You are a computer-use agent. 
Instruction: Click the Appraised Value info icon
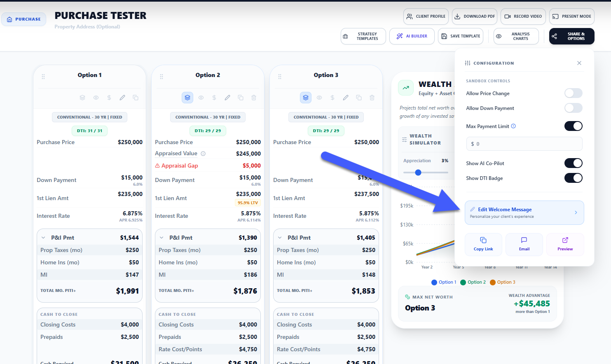203,154
